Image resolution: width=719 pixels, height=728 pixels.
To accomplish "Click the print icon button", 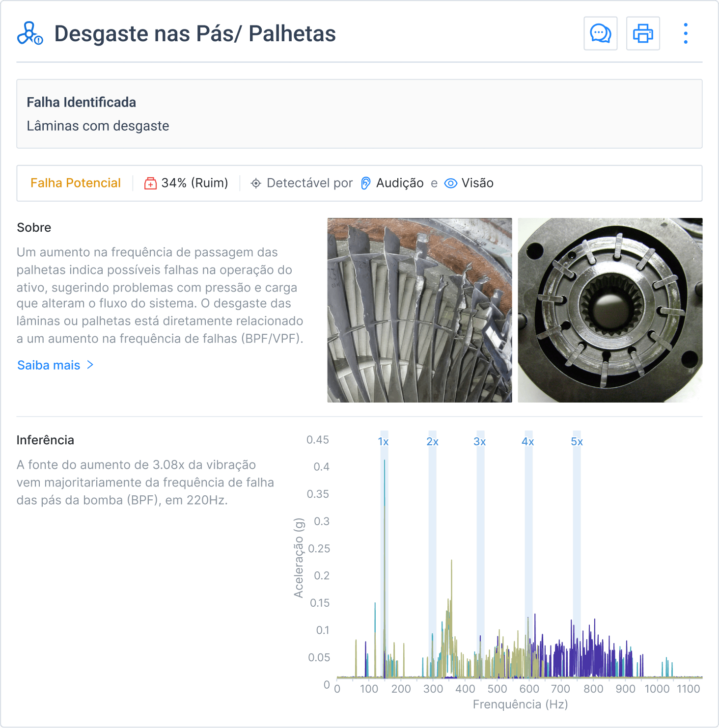I will pos(643,33).
